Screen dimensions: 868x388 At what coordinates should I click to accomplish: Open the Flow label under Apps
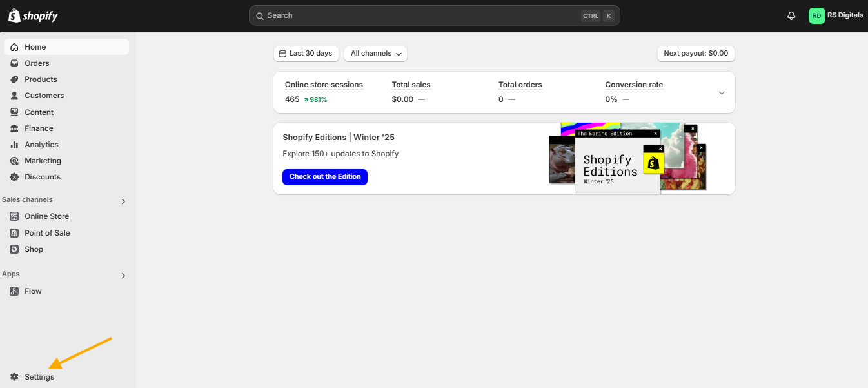34,291
